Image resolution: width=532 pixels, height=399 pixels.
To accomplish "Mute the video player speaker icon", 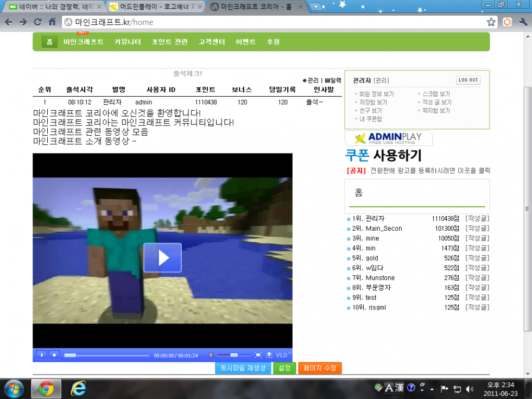I will [x=211, y=355].
